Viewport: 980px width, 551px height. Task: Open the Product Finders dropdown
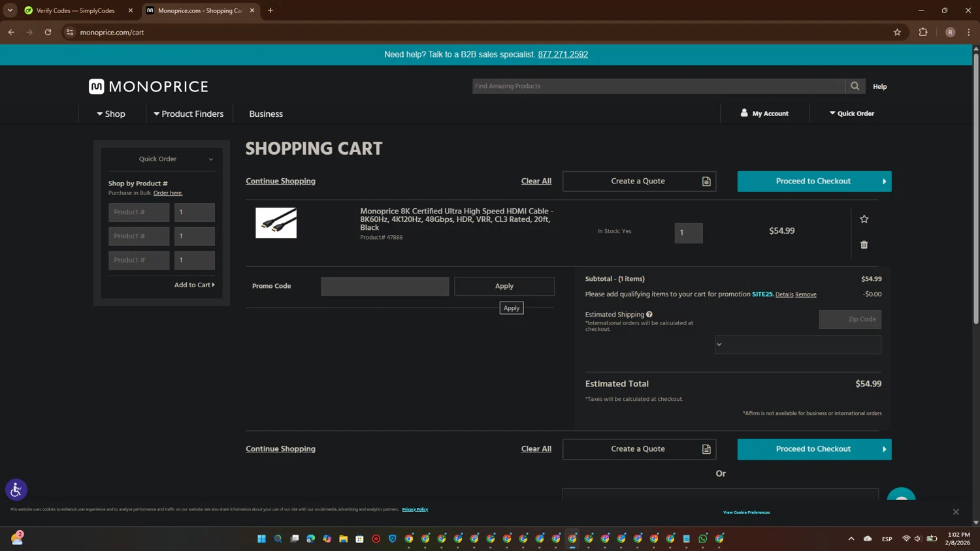189,114
